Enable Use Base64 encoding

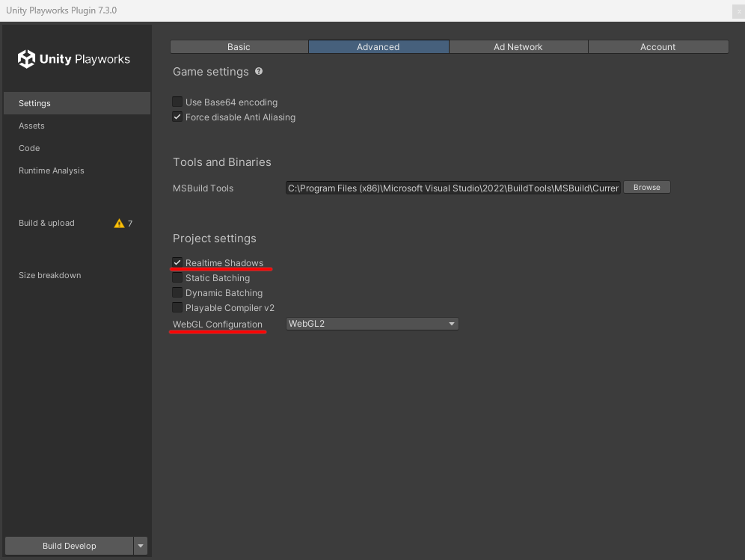coord(177,102)
